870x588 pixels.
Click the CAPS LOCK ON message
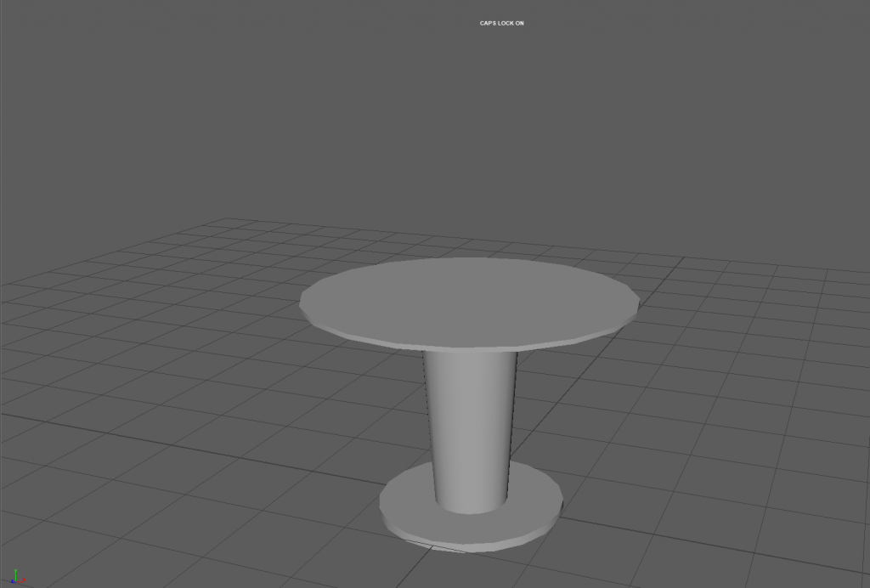click(501, 23)
